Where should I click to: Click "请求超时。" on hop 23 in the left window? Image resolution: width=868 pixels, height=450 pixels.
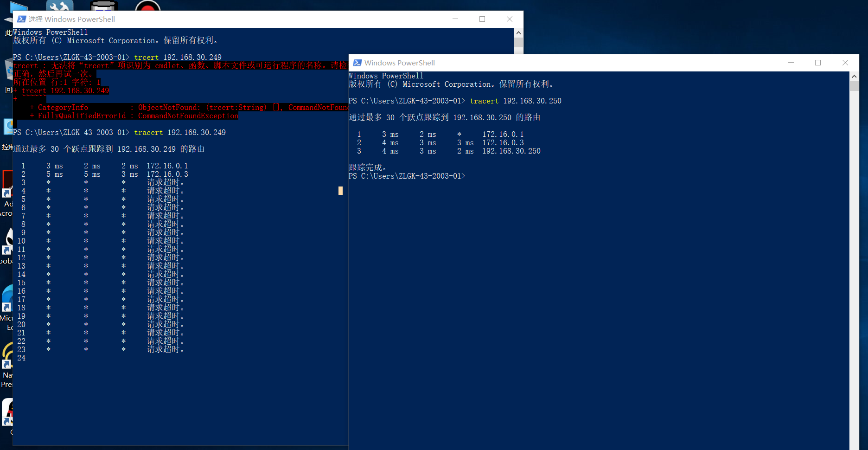click(x=166, y=350)
